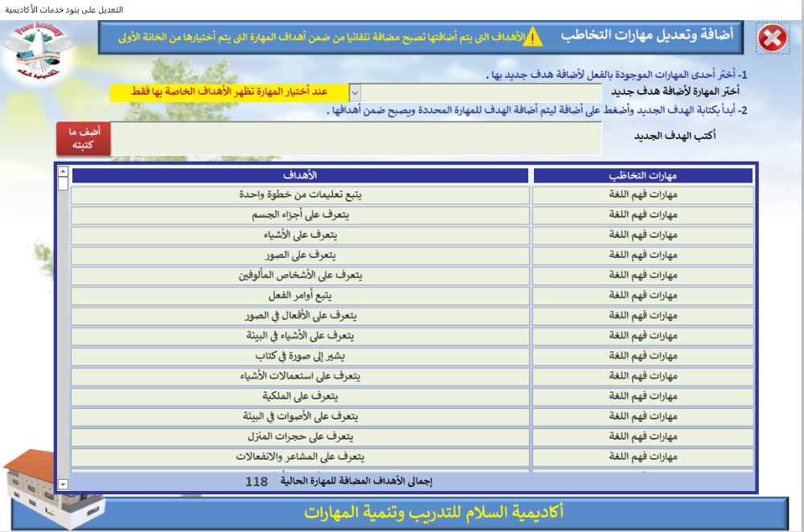Click skill cell beside يتعرف على حجرات المنزل

click(x=643, y=437)
